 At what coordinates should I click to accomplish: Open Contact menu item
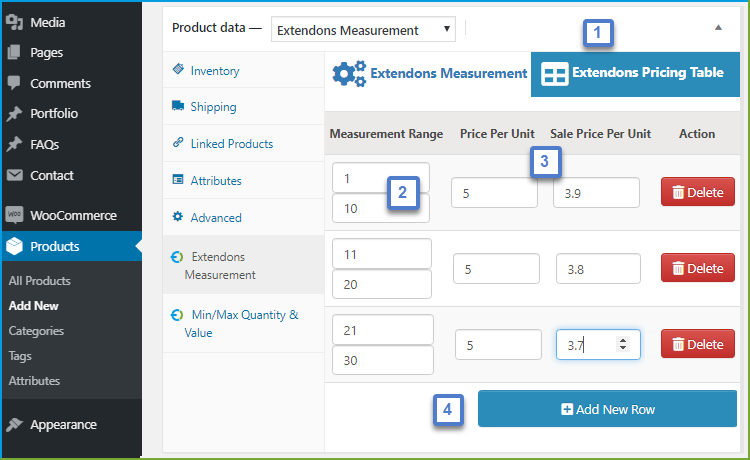point(52,175)
